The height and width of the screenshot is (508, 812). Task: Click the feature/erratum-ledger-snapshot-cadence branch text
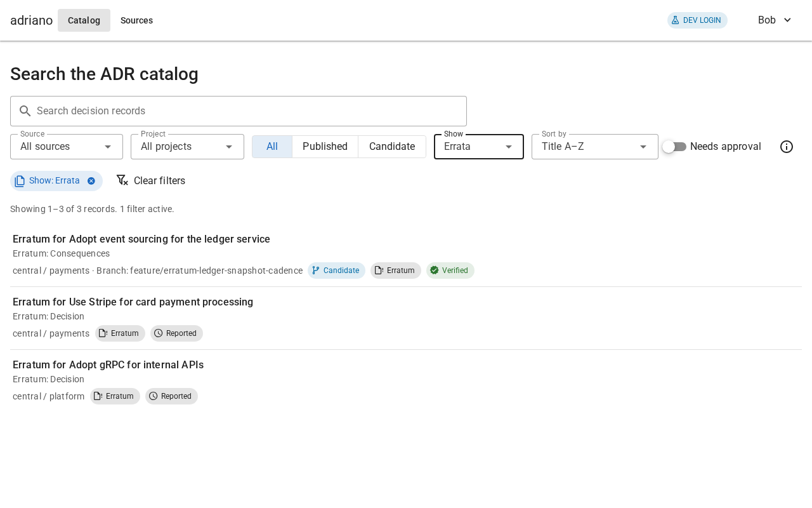tap(216, 271)
